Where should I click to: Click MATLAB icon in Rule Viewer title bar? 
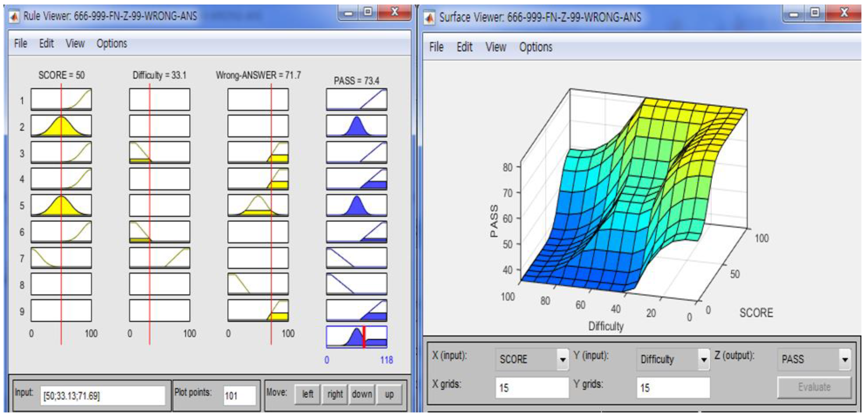(x=14, y=16)
